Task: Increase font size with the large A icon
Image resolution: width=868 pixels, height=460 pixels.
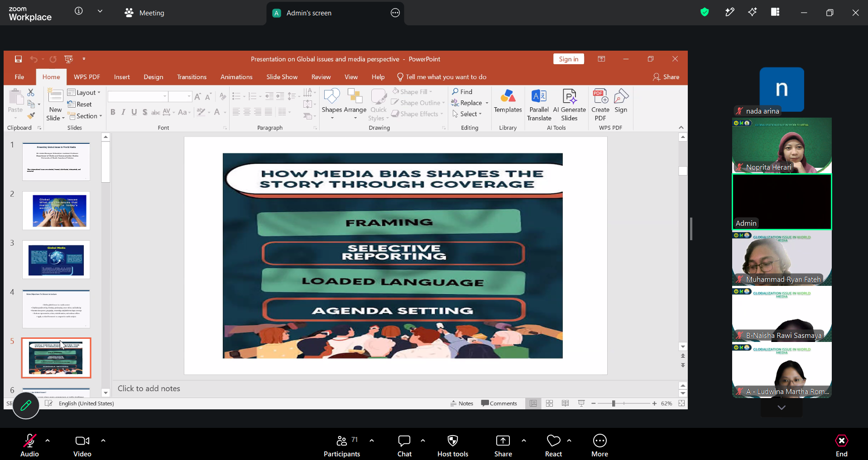Action: coord(197,96)
